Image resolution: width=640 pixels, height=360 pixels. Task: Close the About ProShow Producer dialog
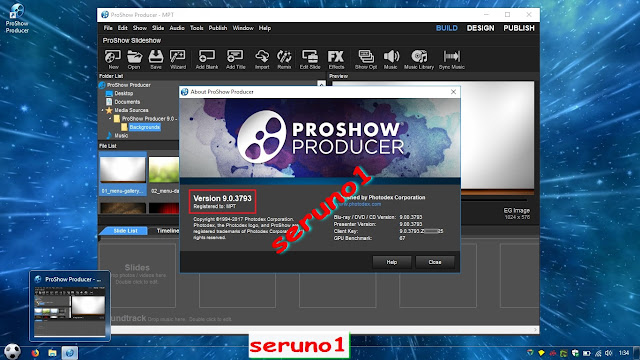click(453, 92)
